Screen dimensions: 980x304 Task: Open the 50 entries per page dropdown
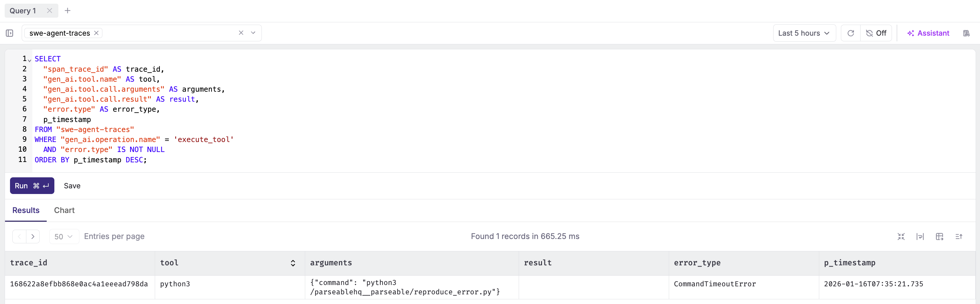63,236
